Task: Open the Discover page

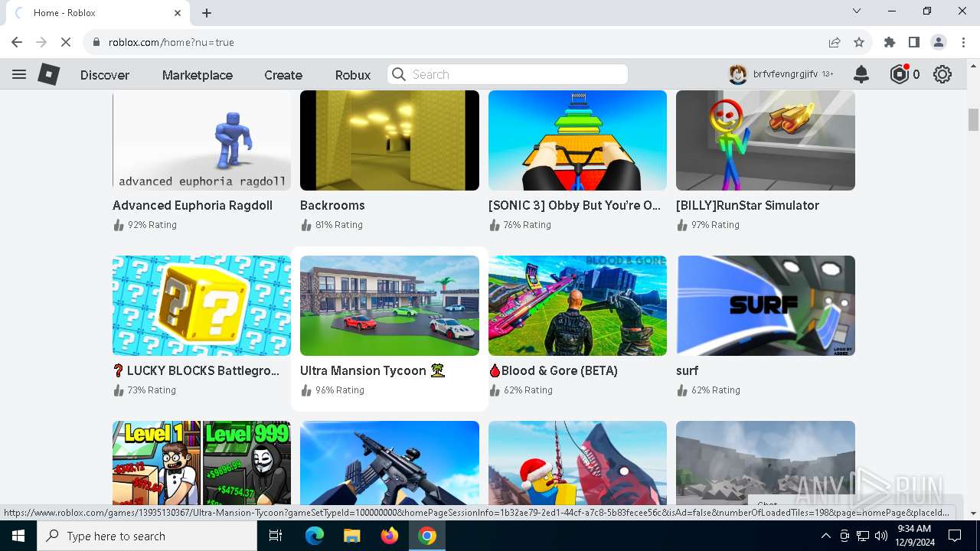Action: pyautogui.click(x=105, y=75)
